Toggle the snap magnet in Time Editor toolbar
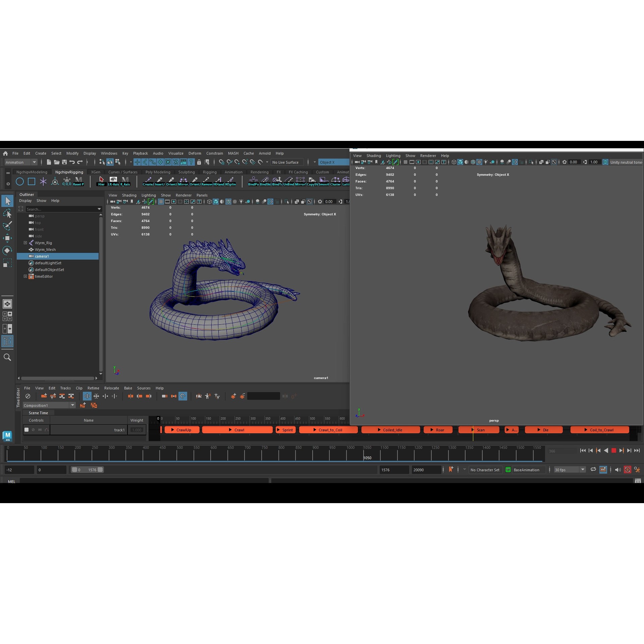The width and height of the screenshot is (644, 644). coord(183,396)
